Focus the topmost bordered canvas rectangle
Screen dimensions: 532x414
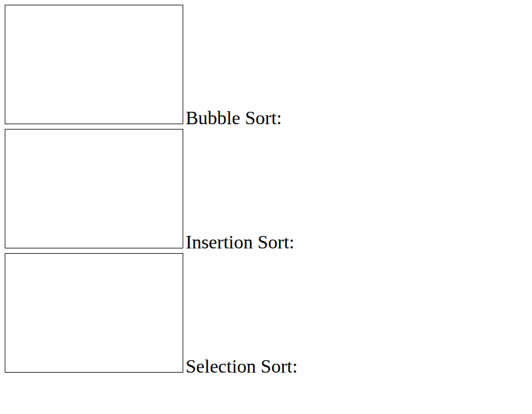click(94, 64)
